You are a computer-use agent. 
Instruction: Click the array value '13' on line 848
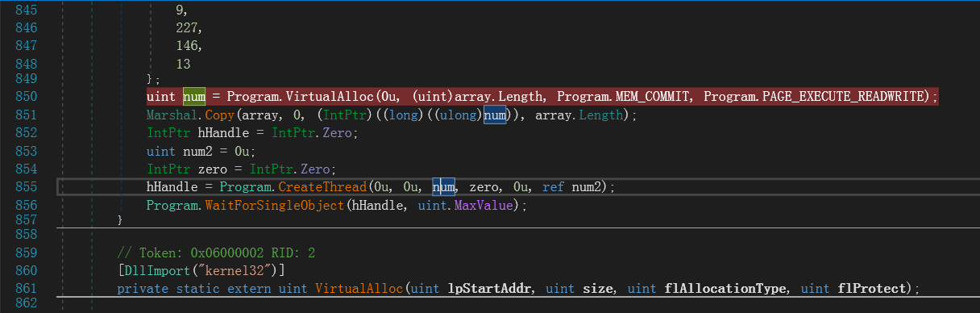coord(183,64)
